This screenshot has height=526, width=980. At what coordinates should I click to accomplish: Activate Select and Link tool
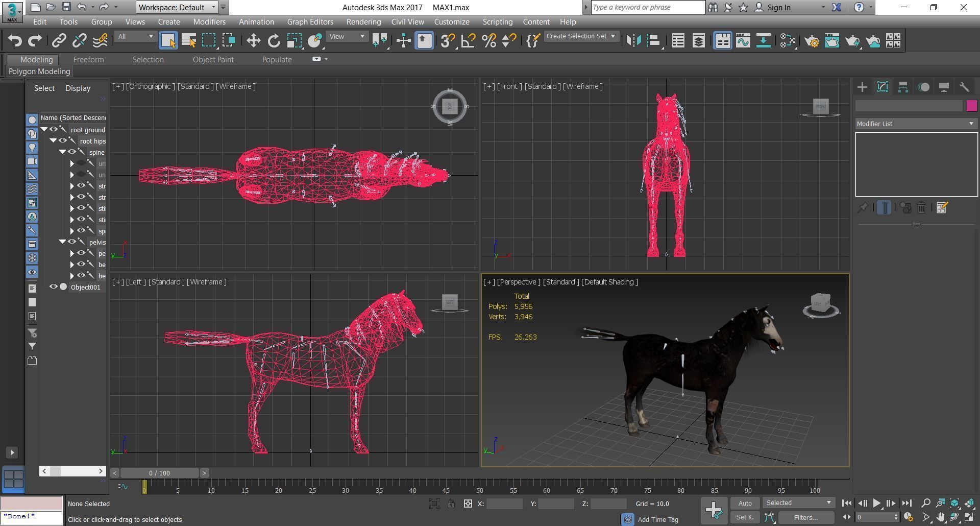coord(59,41)
